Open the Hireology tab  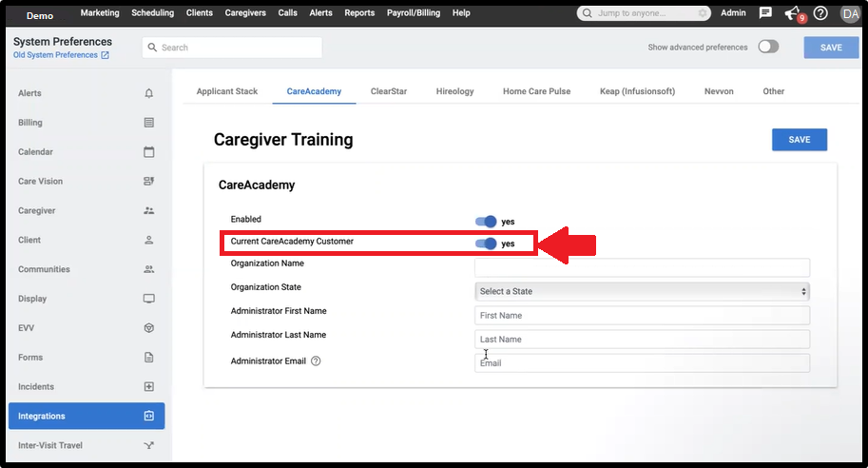(455, 91)
